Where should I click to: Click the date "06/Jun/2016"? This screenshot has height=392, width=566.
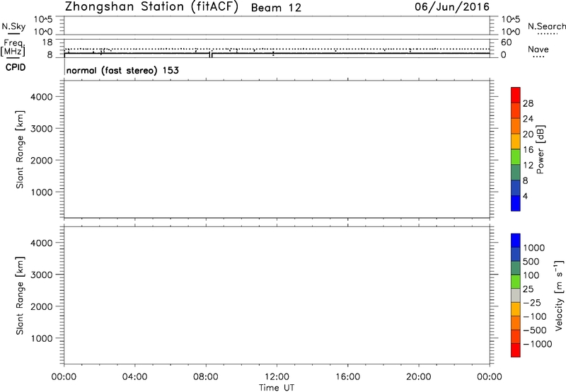pos(452,7)
